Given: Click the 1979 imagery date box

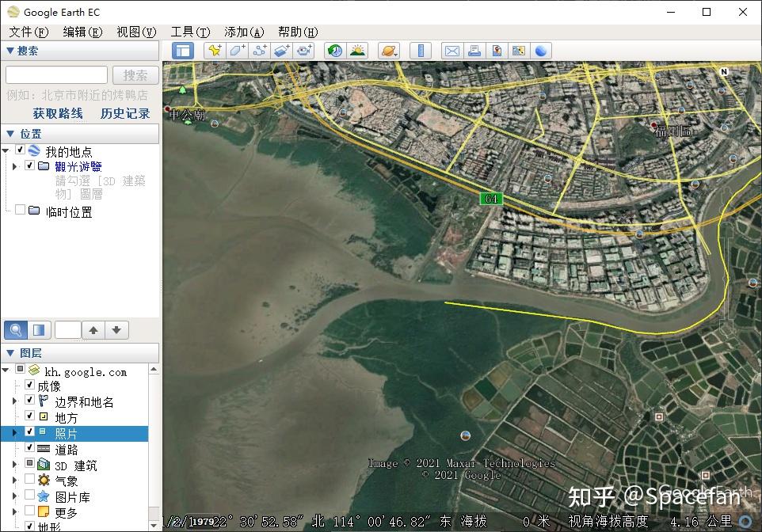Looking at the screenshot, I should [x=201, y=521].
